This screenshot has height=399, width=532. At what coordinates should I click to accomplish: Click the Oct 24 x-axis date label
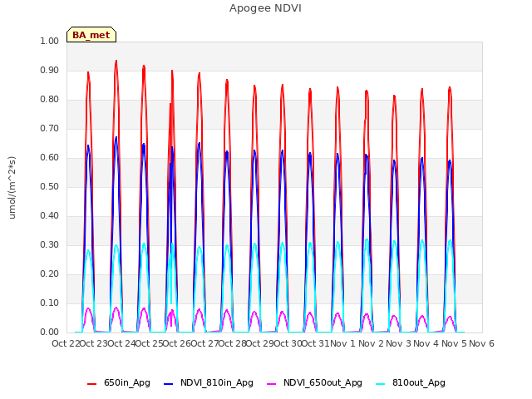pyautogui.click(x=121, y=343)
